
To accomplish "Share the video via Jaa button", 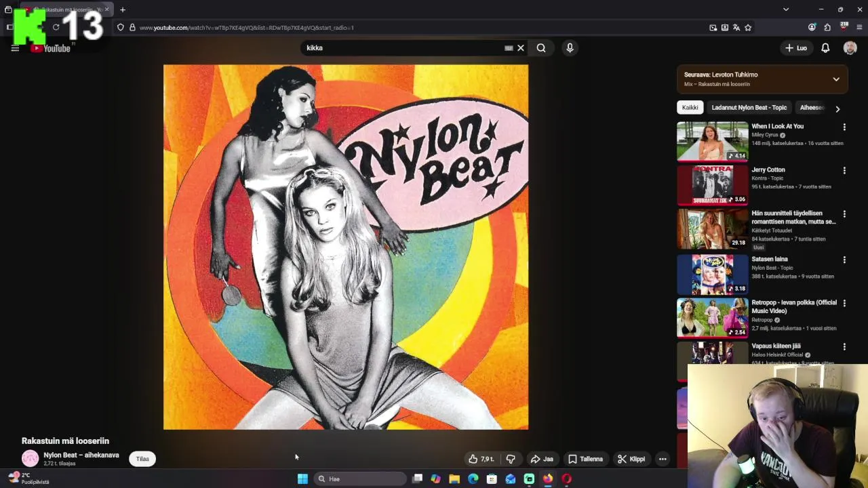I will tap(542, 459).
